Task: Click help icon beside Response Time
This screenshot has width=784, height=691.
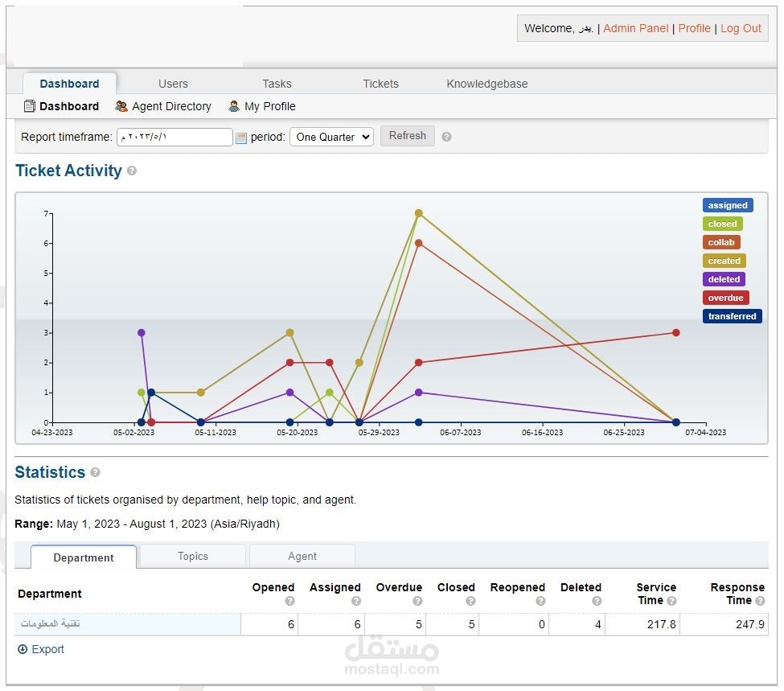Action: click(x=760, y=601)
